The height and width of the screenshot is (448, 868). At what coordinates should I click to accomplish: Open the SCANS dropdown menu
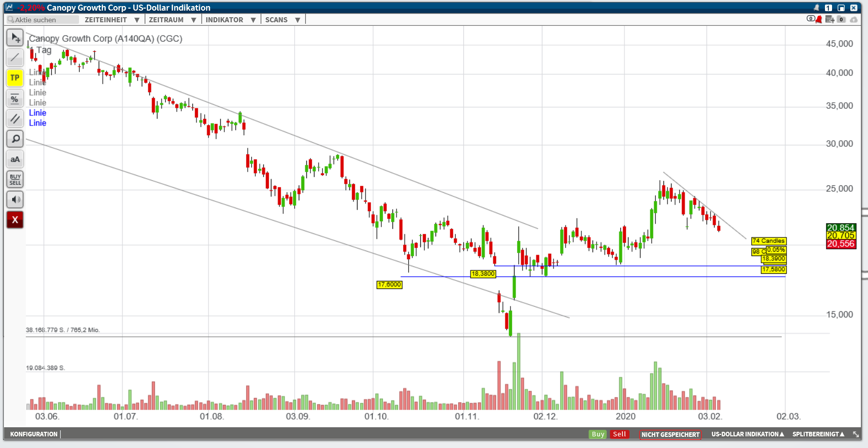(x=283, y=20)
